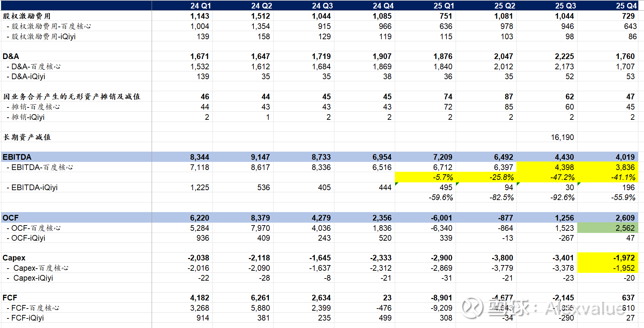Select the -47.2% growth cell
The height and width of the screenshot is (328, 644).
(x=562, y=177)
